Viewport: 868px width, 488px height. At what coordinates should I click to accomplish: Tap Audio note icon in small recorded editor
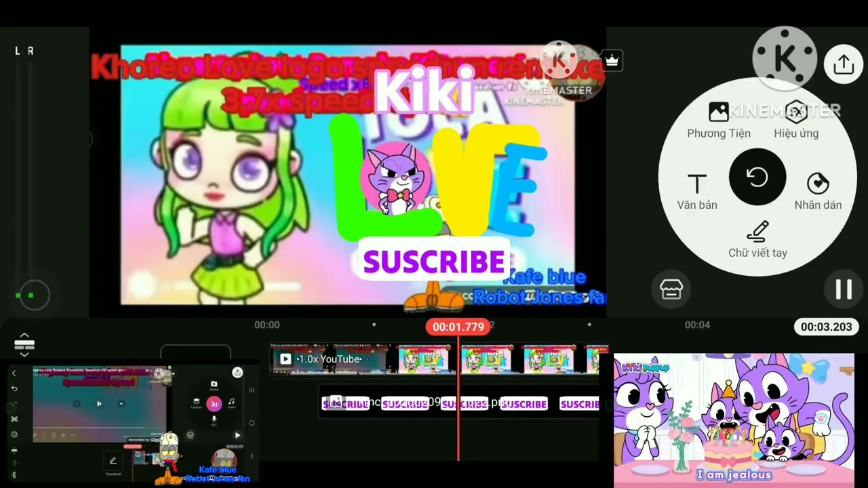[x=231, y=405]
